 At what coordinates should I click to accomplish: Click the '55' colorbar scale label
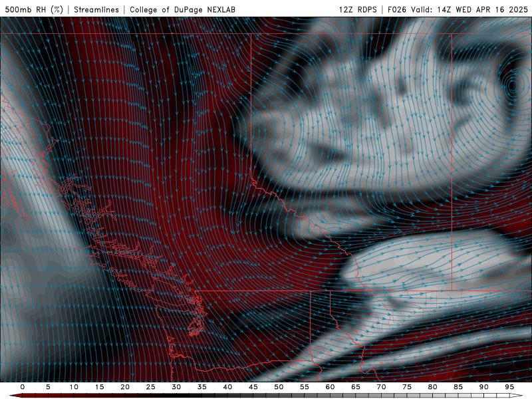[x=305, y=387]
